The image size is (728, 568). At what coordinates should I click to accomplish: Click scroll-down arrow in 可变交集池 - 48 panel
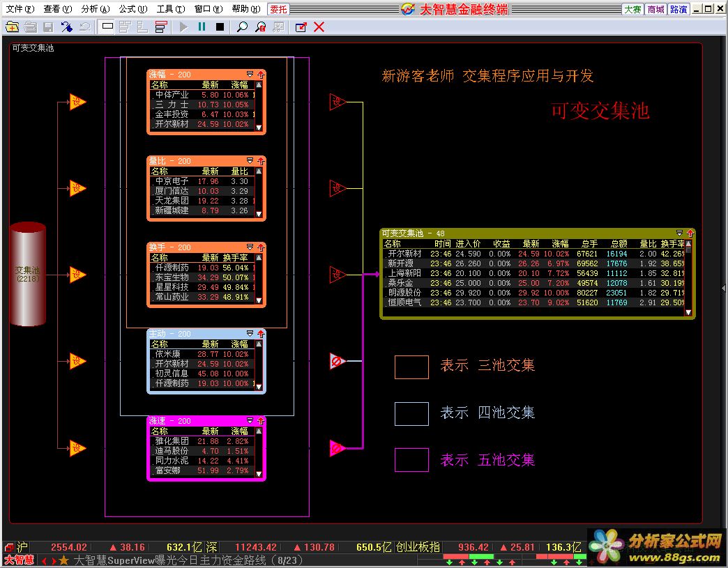(688, 312)
